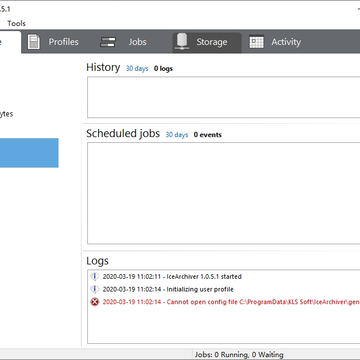Click the red error icon in Logs
360x360 pixels.
(x=95, y=302)
